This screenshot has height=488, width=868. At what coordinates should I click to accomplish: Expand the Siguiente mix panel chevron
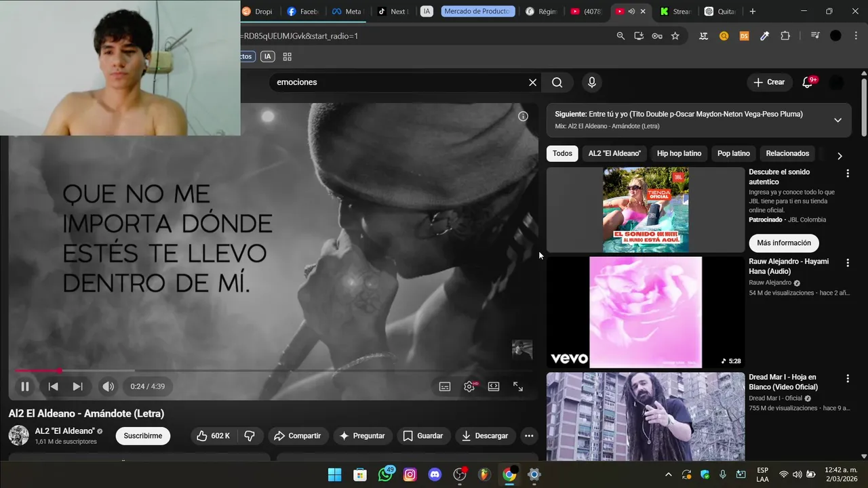point(837,120)
